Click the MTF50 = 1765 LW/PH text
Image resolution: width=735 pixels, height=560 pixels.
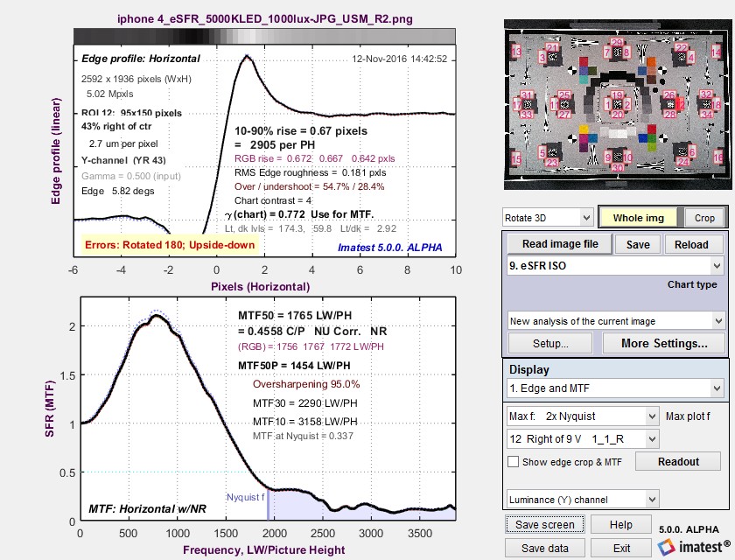(x=295, y=315)
